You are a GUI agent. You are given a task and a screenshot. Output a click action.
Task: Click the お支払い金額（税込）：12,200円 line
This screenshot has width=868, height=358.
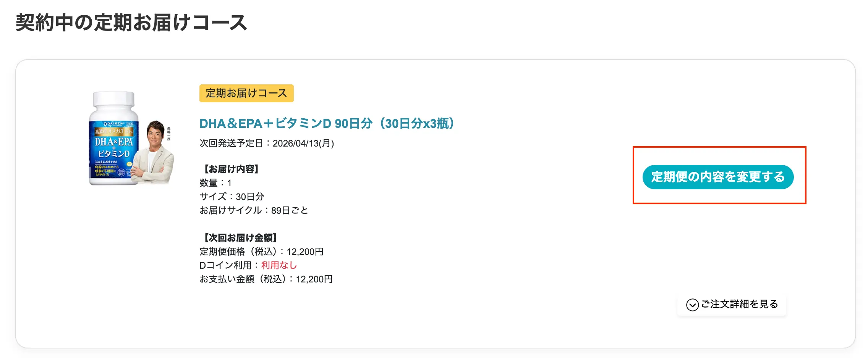266,279
